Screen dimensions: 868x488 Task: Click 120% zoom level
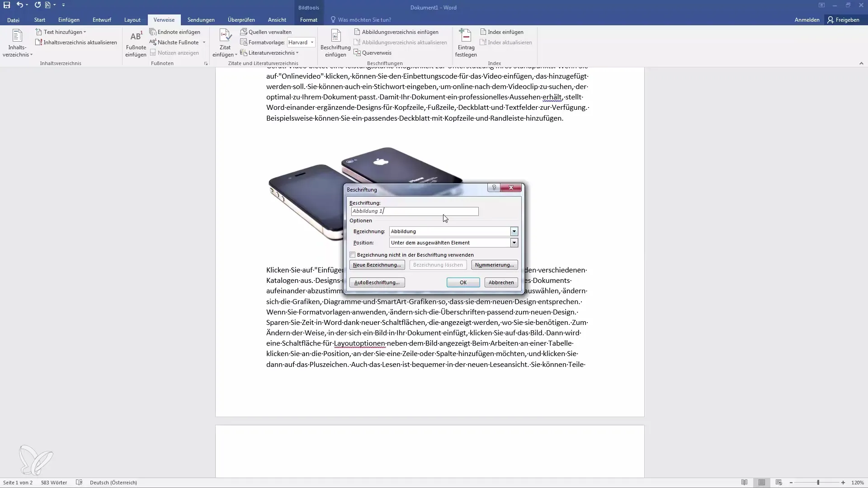858,483
